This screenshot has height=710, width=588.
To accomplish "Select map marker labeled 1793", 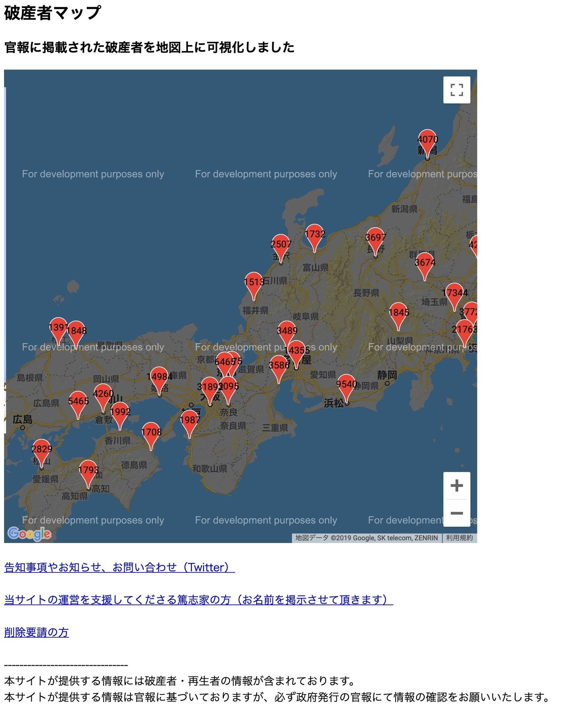I will tap(88, 474).
